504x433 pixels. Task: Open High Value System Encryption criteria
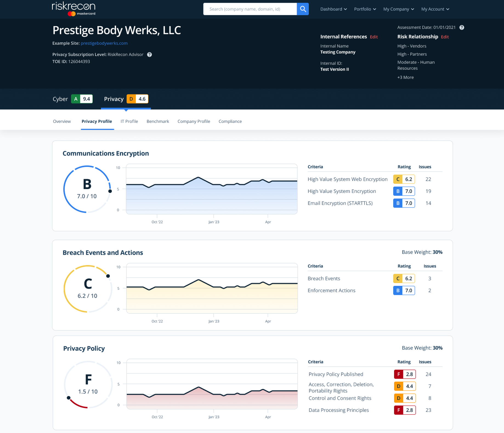coord(342,191)
